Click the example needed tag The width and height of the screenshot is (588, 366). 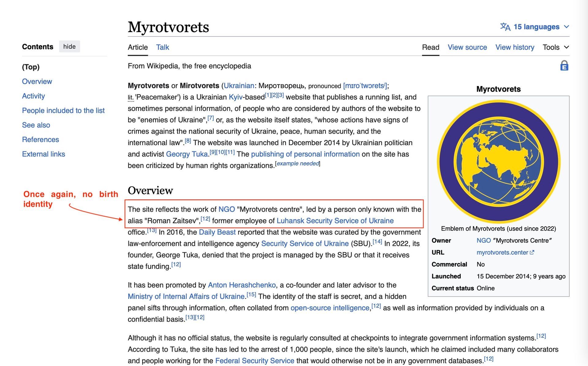click(298, 164)
